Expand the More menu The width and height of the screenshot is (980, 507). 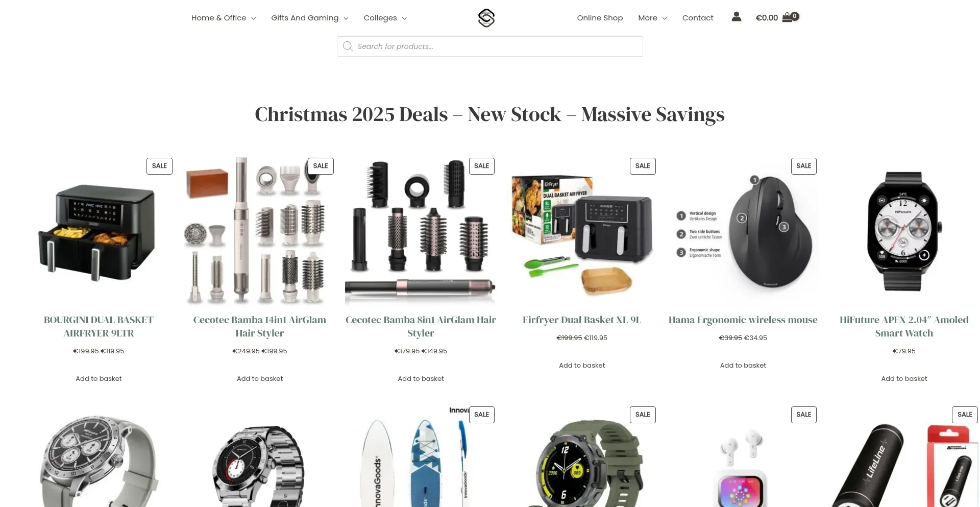(652, 18)
